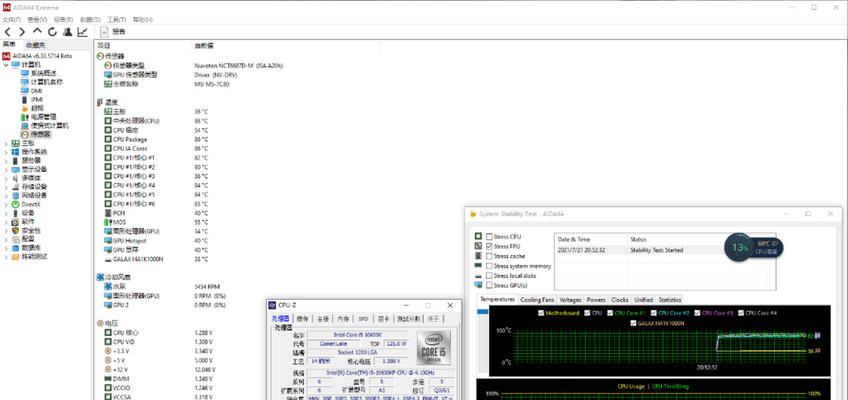Image resolution: width=848 pixels, height=400 pixels.
Task: Click the 计算机名称 icon in tree
Action: [24, 82]
